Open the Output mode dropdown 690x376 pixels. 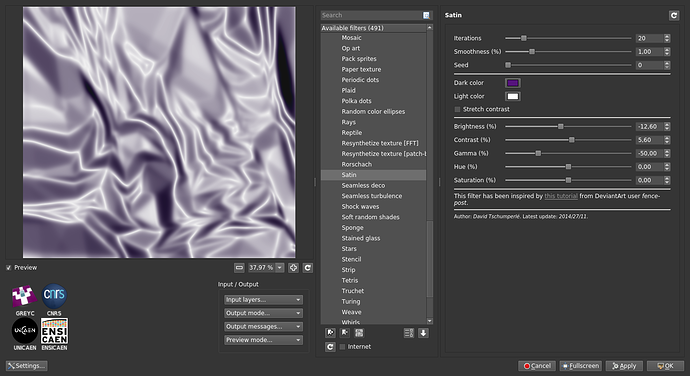[263, 313]
